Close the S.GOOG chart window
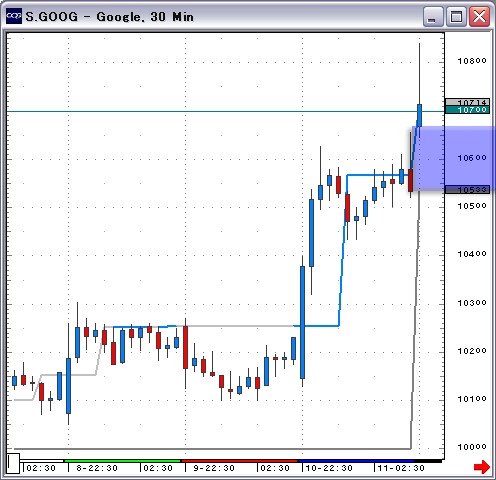496x480 pixels. [479, 16]
